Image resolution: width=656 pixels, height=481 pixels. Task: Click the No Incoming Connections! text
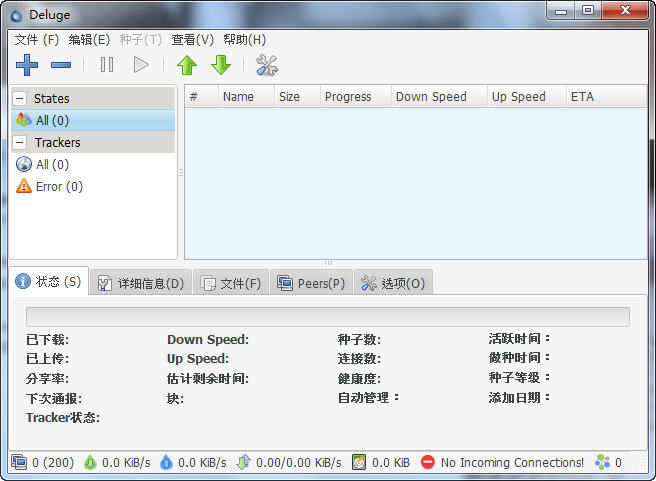pos(512,463)
